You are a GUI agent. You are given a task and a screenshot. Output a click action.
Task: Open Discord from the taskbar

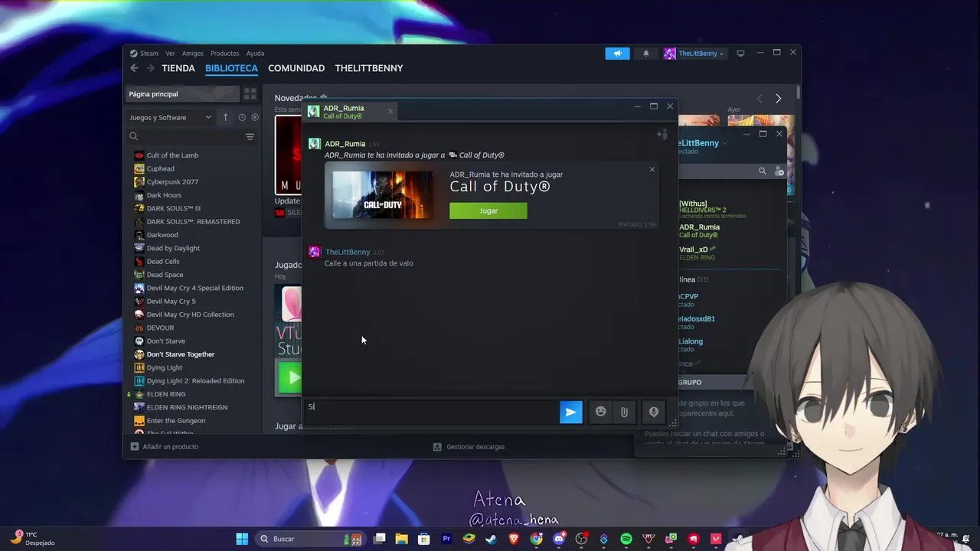559,539
